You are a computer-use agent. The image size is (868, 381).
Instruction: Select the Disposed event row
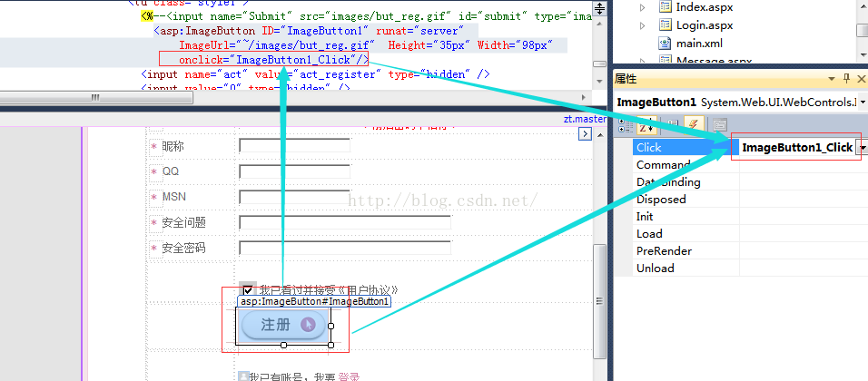tap(686, 199)
